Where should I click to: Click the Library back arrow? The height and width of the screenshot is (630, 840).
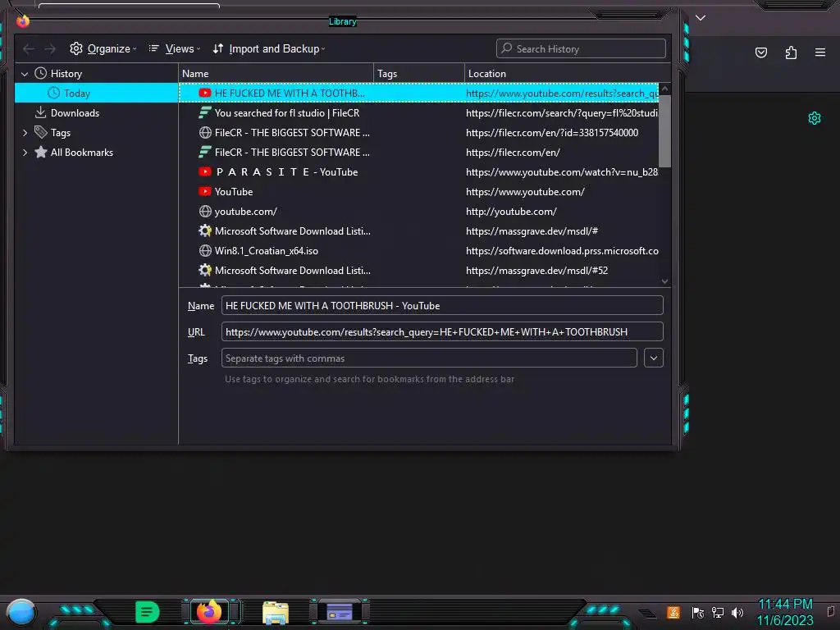(x=29, y=48)
